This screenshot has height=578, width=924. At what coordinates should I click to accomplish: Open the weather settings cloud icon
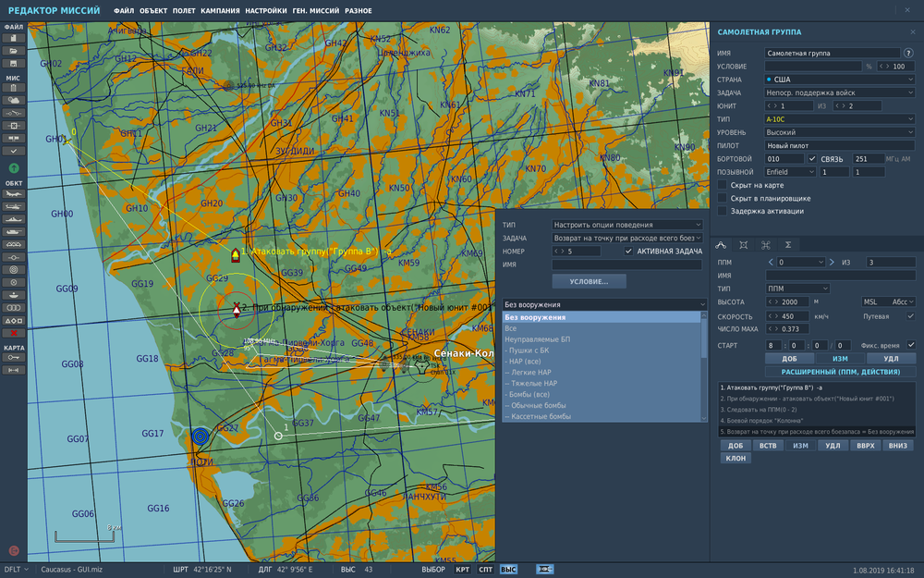click(14, 100)
